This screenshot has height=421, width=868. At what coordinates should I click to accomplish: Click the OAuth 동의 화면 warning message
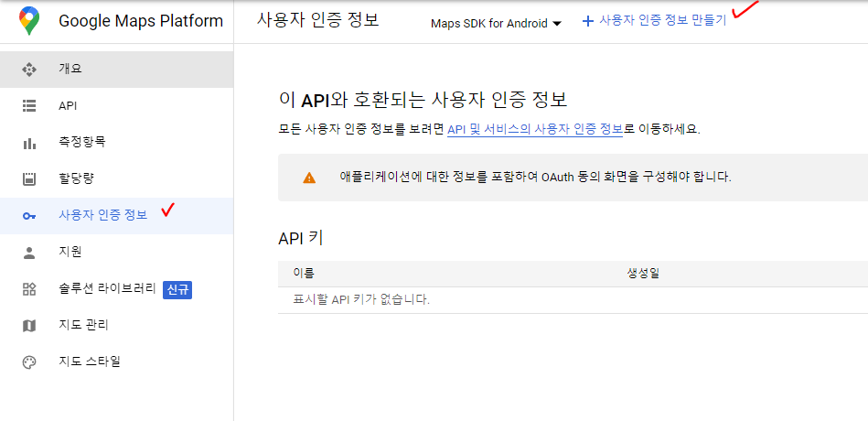tap(536, 178)
